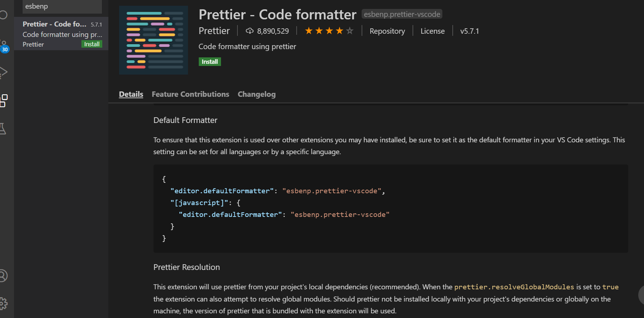Click the esbenp.prettier-vscode identifier badge
This screenshot has height=318, width=644.
click(x=402, y=14)
